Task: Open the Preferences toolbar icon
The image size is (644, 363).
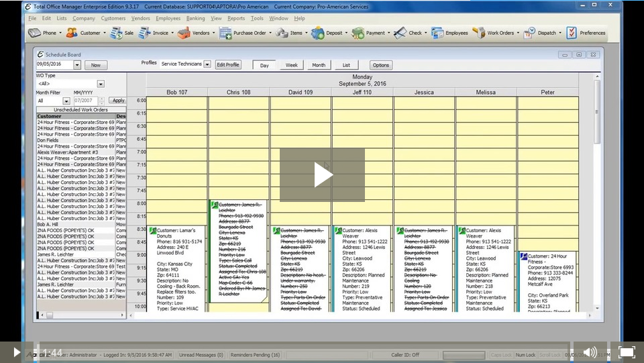Action: pyautogui.click(x=572, y=33)
